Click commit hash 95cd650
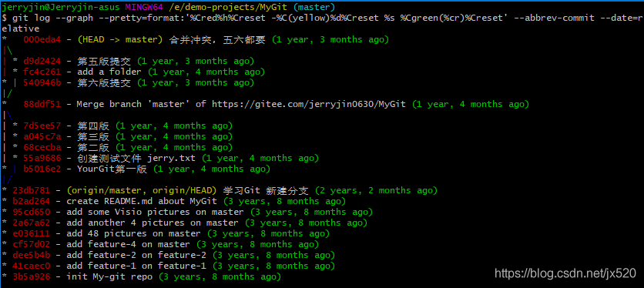Image resolution: width=644 pixels, height=288 pixels. [x=32, y=212]
